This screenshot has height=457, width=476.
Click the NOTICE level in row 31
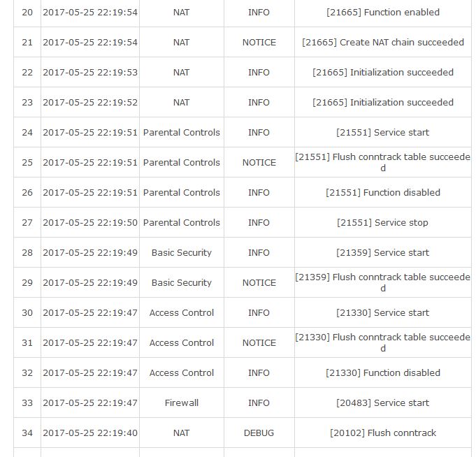[259, 343]
